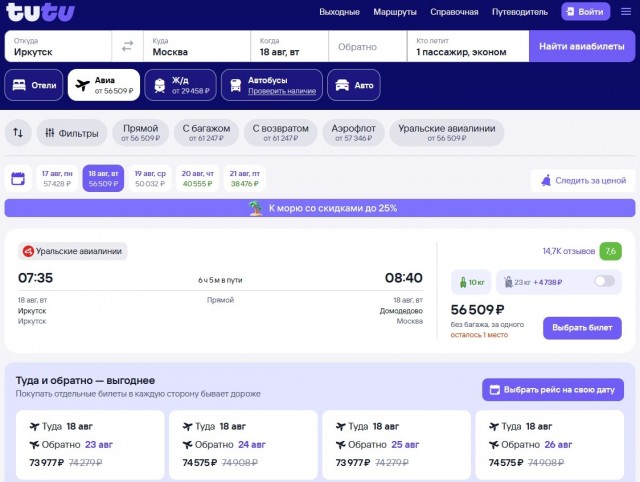This screenshot has height=482, width=640.
Task: Open the 14,7К отзывов reviews link
Action: 569,251
